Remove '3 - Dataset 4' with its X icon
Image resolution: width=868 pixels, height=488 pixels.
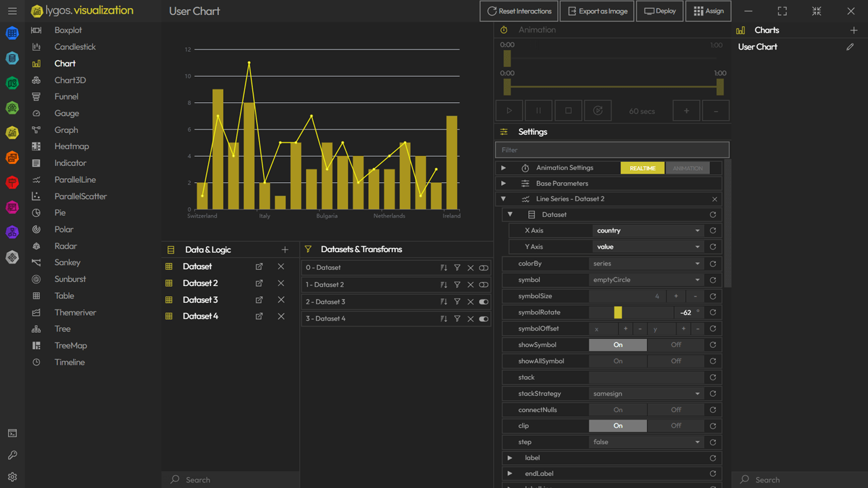pyautogui.click(x=470, y=318)
